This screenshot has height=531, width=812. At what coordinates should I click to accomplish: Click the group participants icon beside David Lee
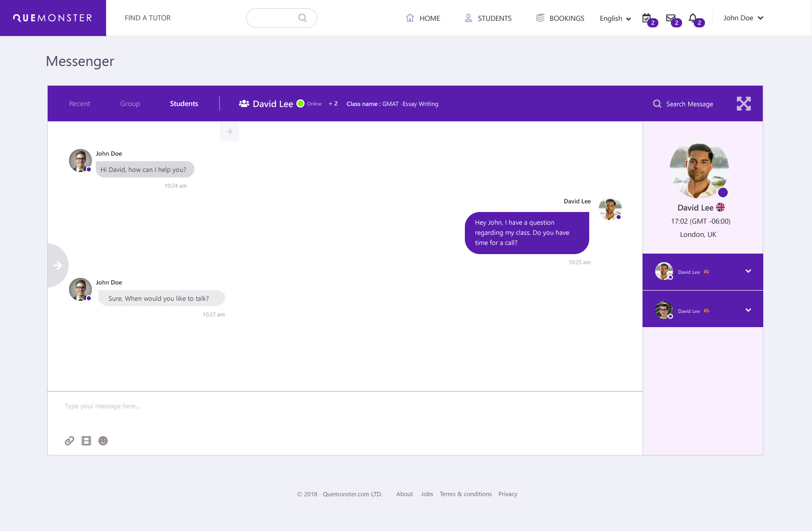point(244,103)
